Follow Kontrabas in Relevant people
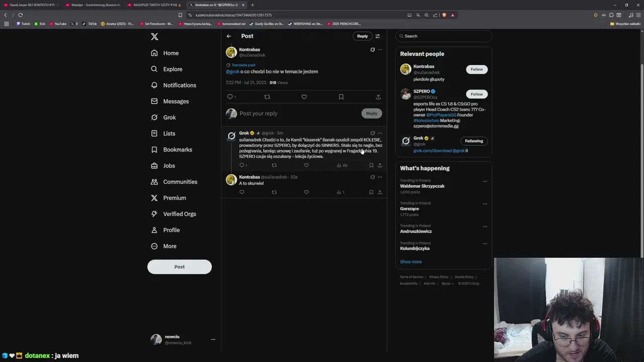644x362 pixels. [476, 69]
